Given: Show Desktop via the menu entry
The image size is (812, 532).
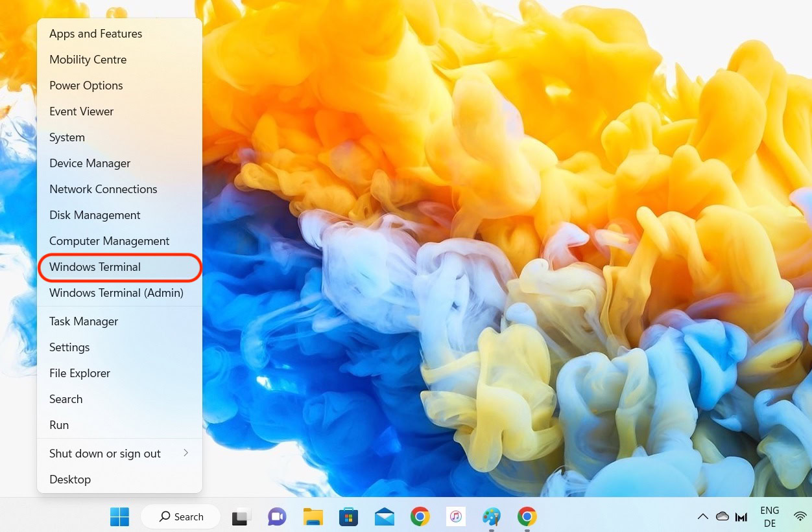Looking at the screenshot, I should 120,480.
